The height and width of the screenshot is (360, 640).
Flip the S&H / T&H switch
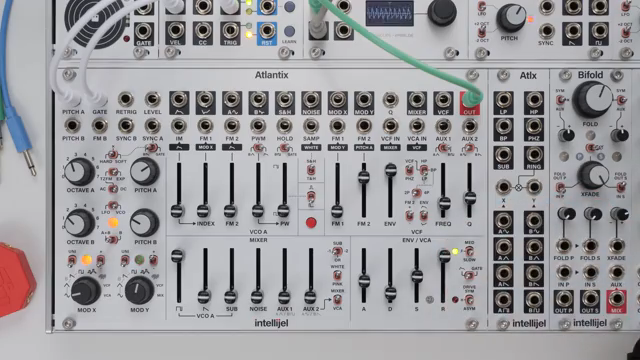311,170
